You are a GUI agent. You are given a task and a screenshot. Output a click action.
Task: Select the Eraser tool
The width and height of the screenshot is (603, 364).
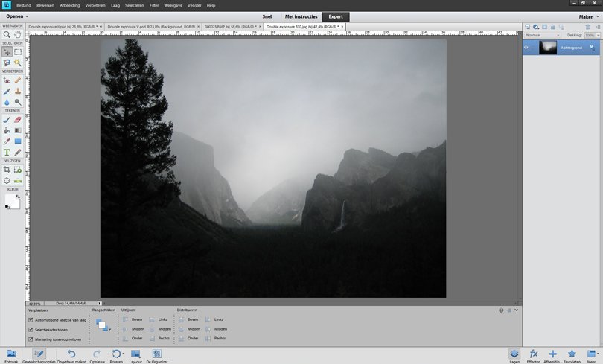(18, 120)
